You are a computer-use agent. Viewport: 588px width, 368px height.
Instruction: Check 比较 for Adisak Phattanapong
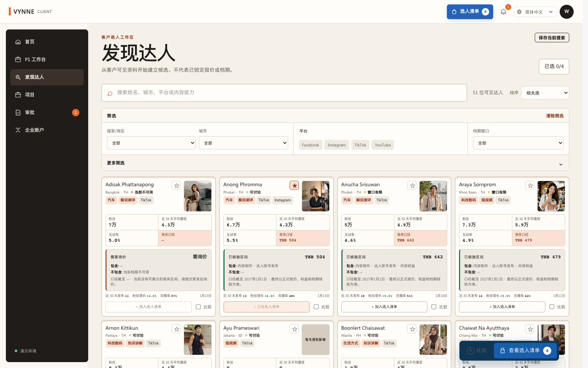pyautogui.click(x=198, y=307)
